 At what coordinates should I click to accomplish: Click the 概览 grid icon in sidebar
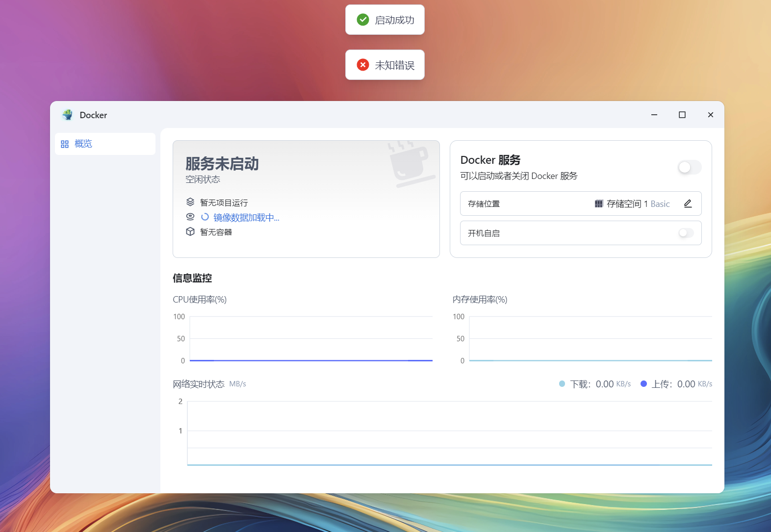65,144
